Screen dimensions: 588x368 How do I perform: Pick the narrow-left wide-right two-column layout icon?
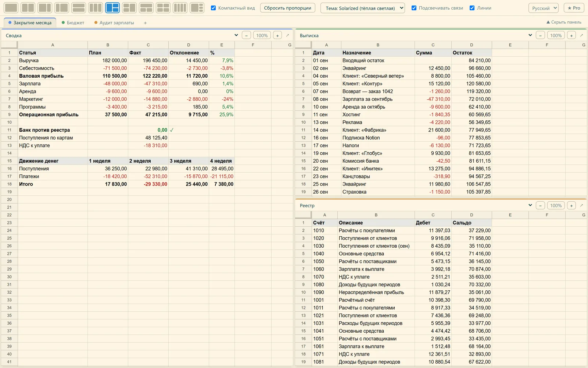tap(62, 8)
